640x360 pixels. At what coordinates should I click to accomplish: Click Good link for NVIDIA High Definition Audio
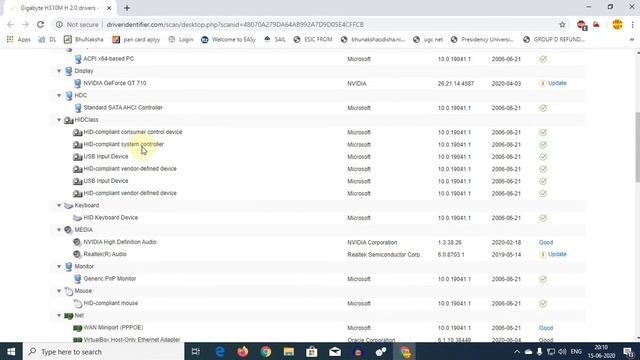(x=546, y=242)
